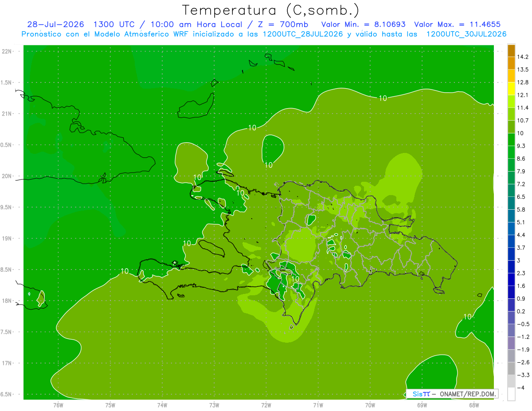Click legend value "7.2"
The width and height of the screenshot is (532, 411).
(x=522, y=184)
